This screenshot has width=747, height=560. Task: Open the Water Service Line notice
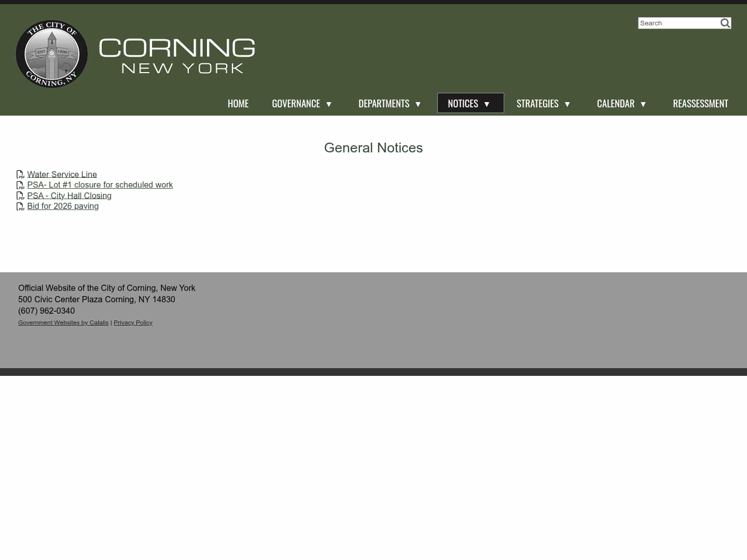[x=62, y=174]
